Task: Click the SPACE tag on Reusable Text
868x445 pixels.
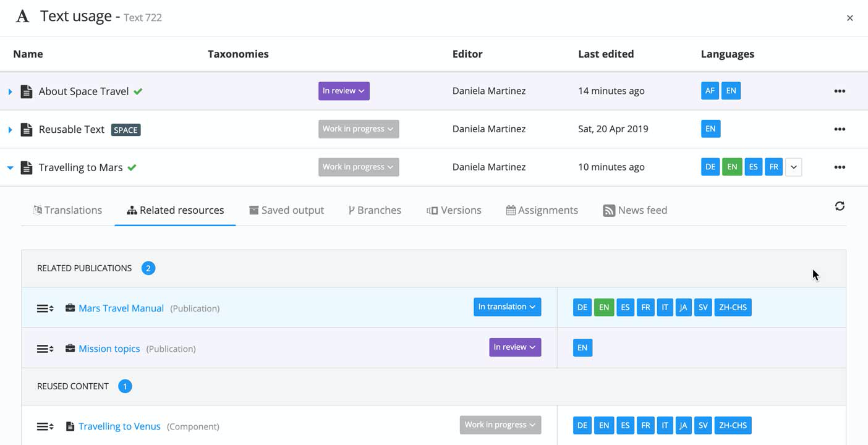Action: [x=126, y=130]
